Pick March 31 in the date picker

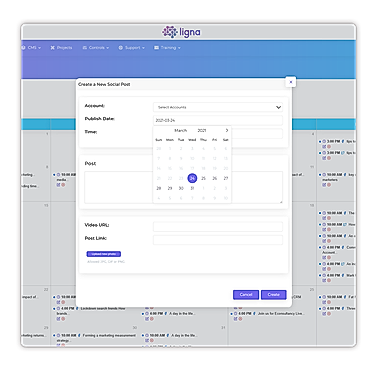click(x=192, y=188)
